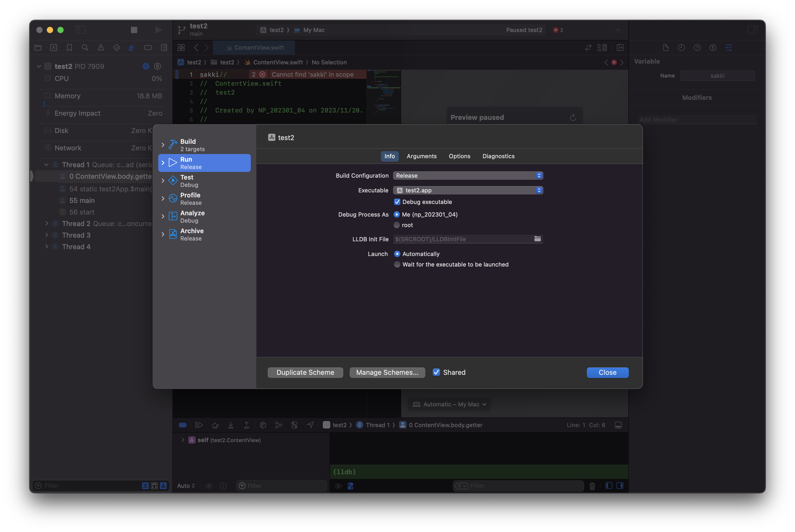
Task: Open the Test navigator diamond icon
Action: (117, 48)
